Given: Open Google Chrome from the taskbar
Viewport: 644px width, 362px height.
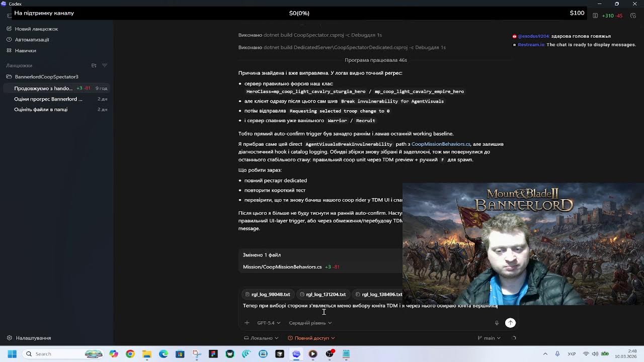Looking at the screenshot, I should coord(130,354).
